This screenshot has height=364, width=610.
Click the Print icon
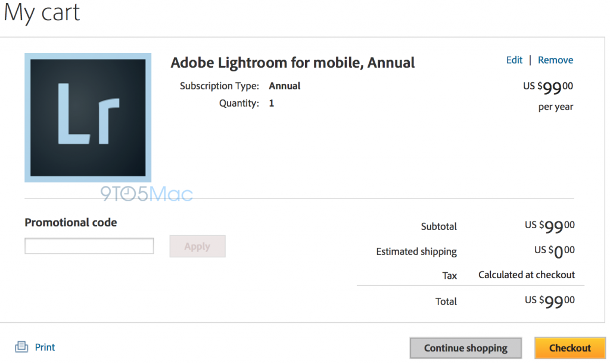22,347
